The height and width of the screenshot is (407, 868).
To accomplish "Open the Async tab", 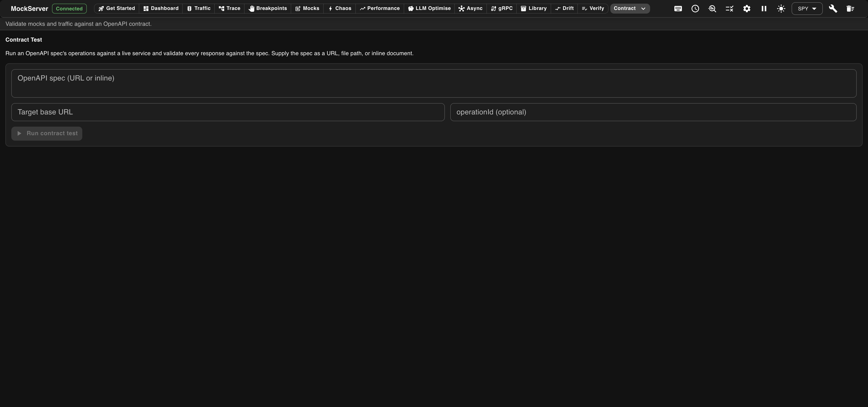I will pos(471,8).
